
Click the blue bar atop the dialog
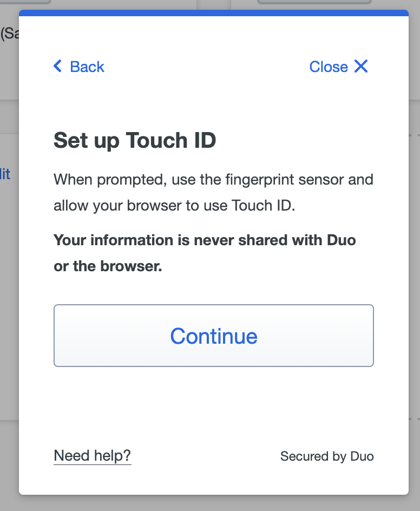213,12
